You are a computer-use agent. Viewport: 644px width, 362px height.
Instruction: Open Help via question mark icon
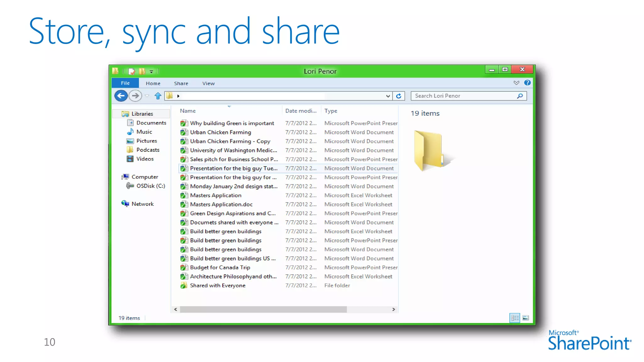pos(527,83)
